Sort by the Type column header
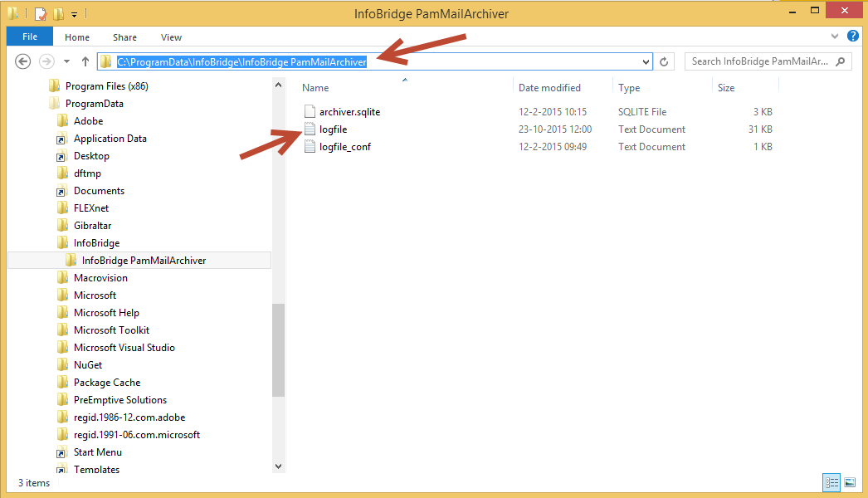Screen dimensions: 868x498 [x=629, y=87]
